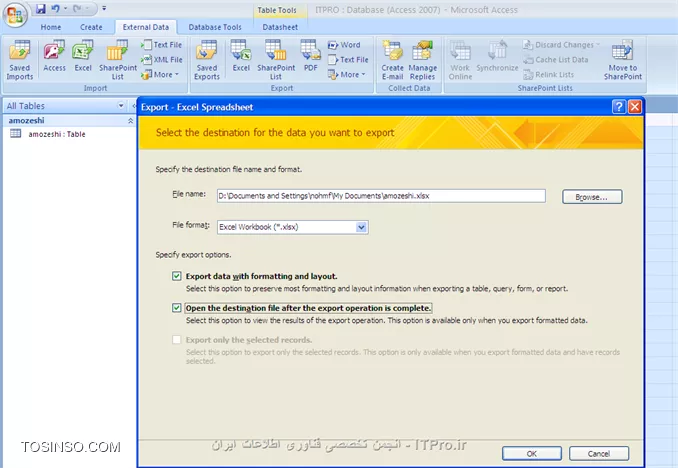
Task: Click the File name input field
Action: point(381,196)
